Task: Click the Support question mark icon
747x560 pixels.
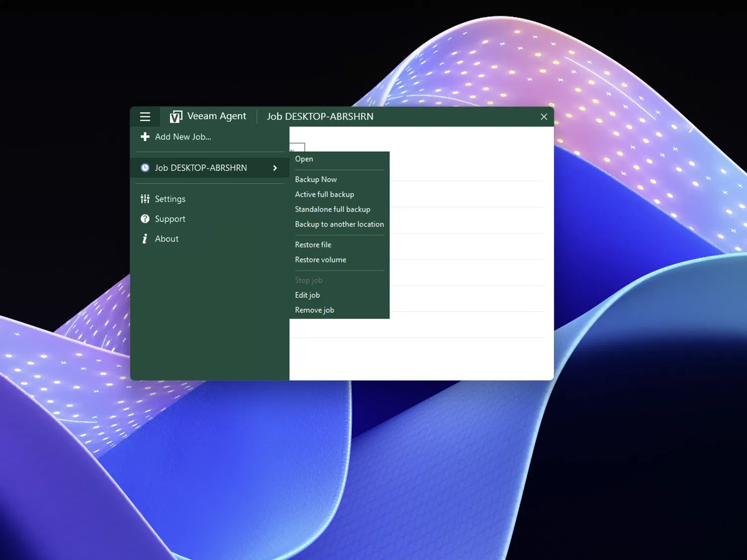Action: pyautogui.click(x=145, y=219)
